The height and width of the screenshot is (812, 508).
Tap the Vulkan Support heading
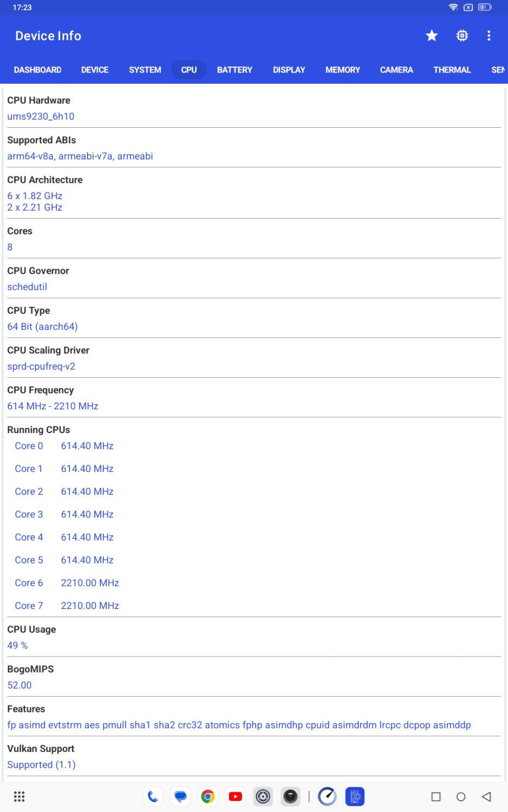(x=41, y=749)
